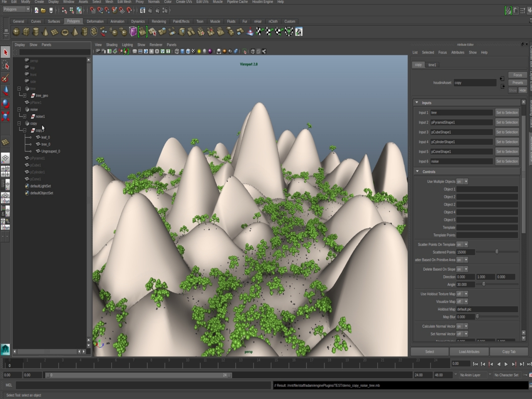The image size is (532, 399).
Task: Switch to the Dynamics shelf tab
Action: click(x=138, y=21)
